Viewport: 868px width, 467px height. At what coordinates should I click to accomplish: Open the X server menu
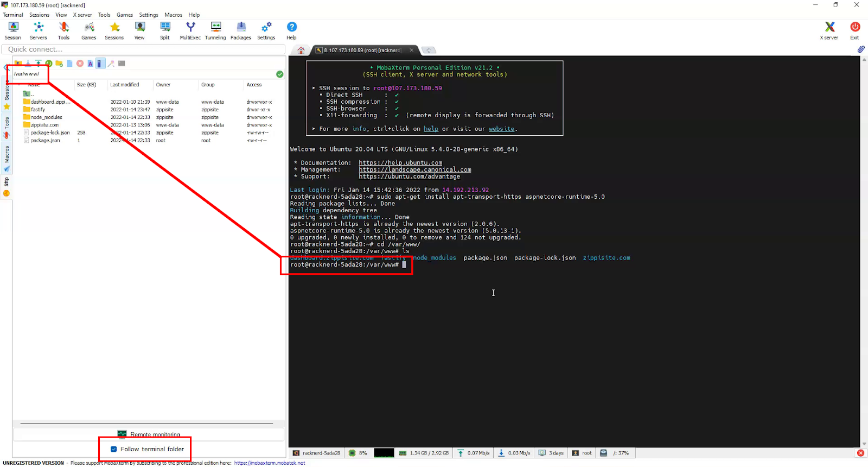82,15
